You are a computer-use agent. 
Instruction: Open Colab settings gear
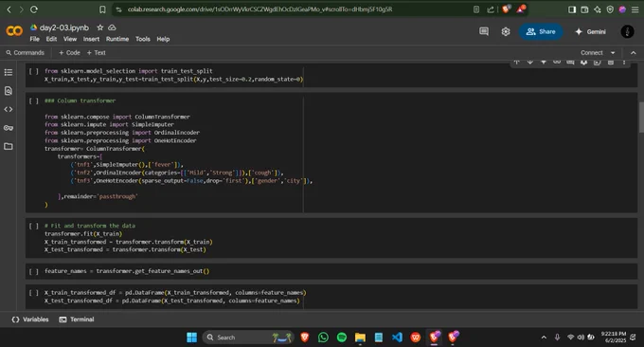point(506,31)
